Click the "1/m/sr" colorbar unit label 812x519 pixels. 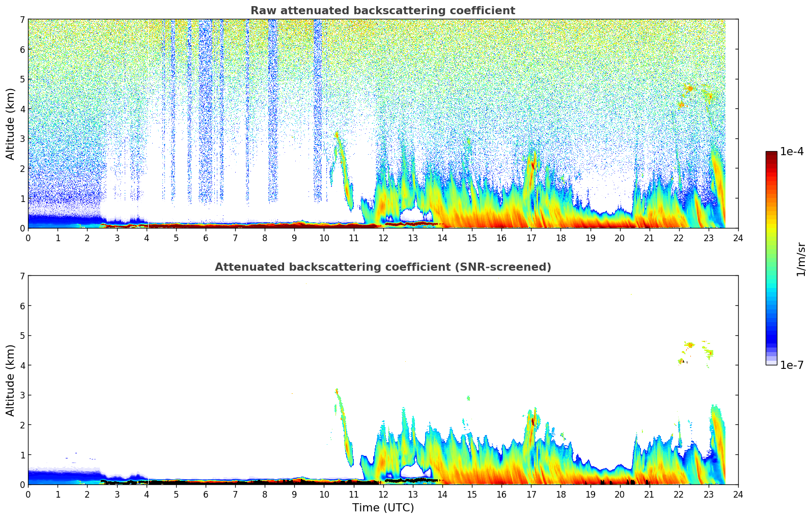pyautogui.click(x=801, y=259)
